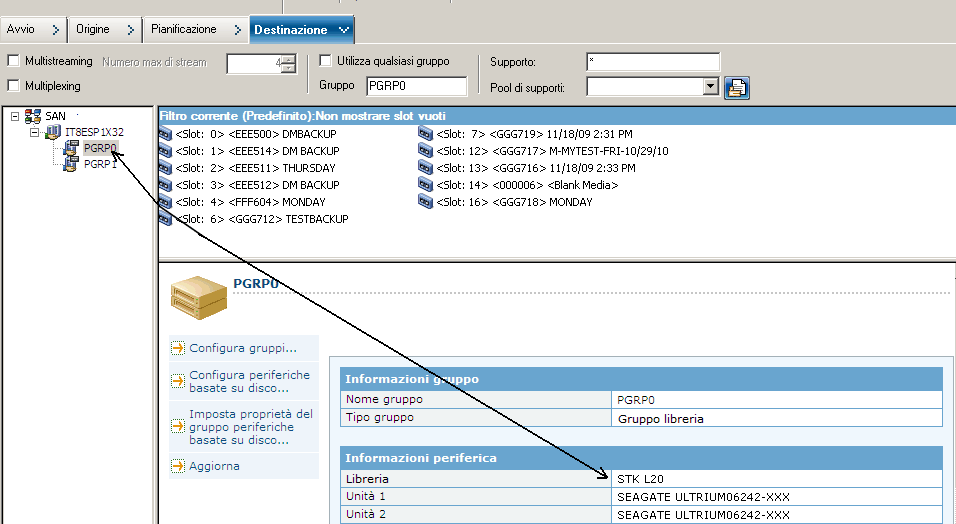
Task: Click the Nome gruppo PGRP0 value cell
Action: 777,400
